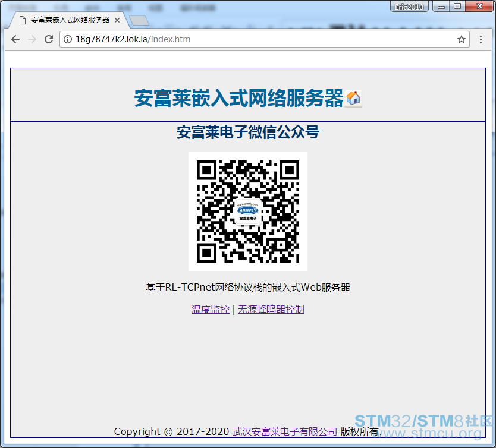Maximize the browser window
The height and width of the screenshot is (448, 496).
coord(457,6)
